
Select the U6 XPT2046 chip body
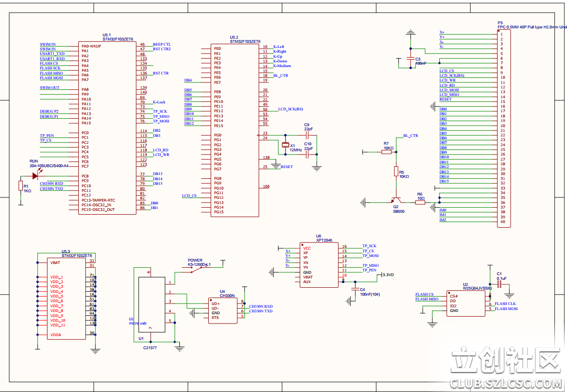pyautogui.click(x=320, y=265)
